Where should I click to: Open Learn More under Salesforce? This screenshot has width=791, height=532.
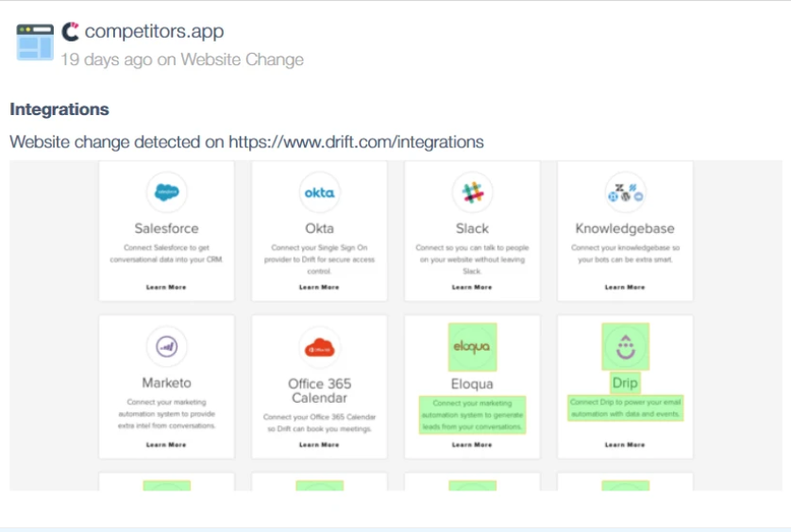166,287
